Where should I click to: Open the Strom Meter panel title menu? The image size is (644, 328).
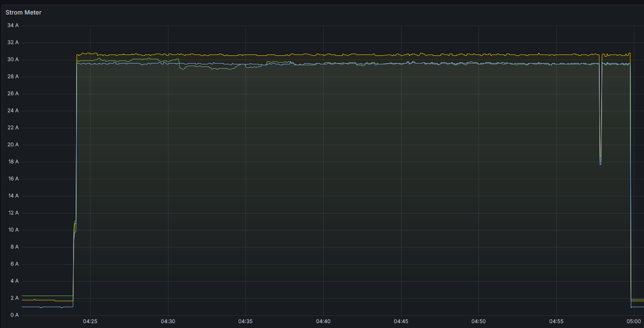click(x=23, y=12)
